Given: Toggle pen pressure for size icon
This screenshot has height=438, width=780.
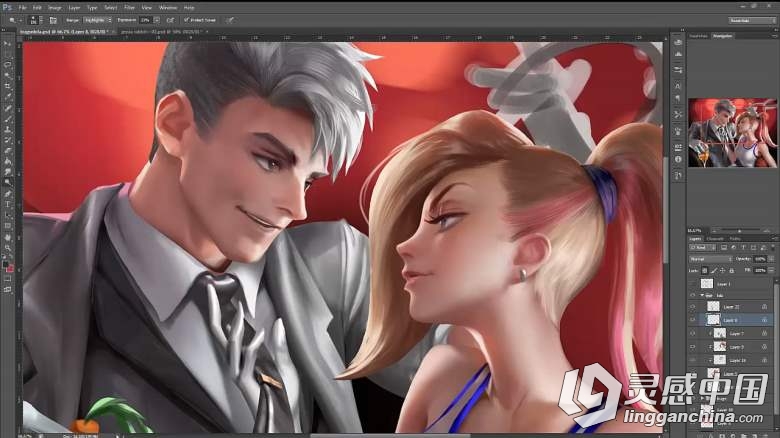Looking at the screenshot, I should [x=230, y=20].
